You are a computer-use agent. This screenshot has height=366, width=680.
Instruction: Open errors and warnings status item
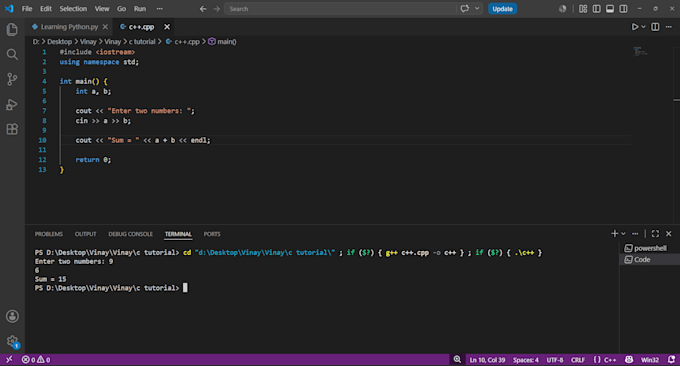(36, 359)
